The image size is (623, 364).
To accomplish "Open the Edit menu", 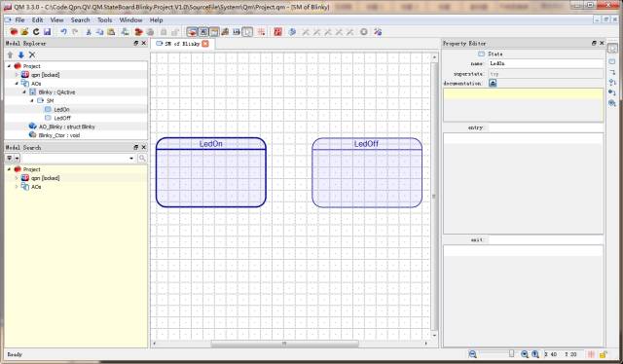I will click(37, 19).
